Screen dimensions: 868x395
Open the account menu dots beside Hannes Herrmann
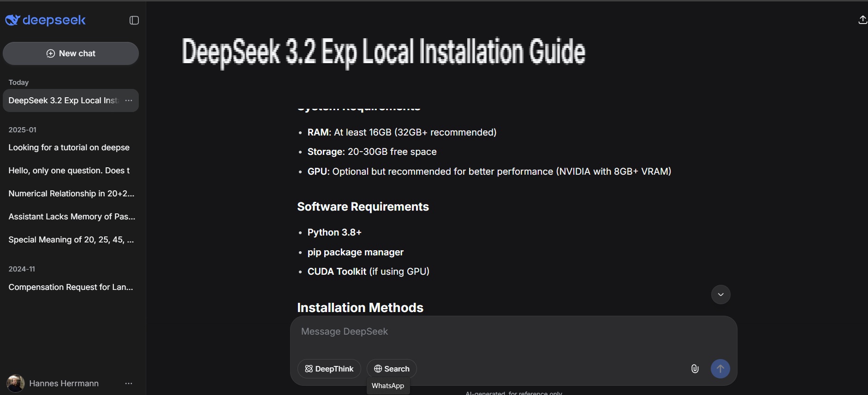129,383
